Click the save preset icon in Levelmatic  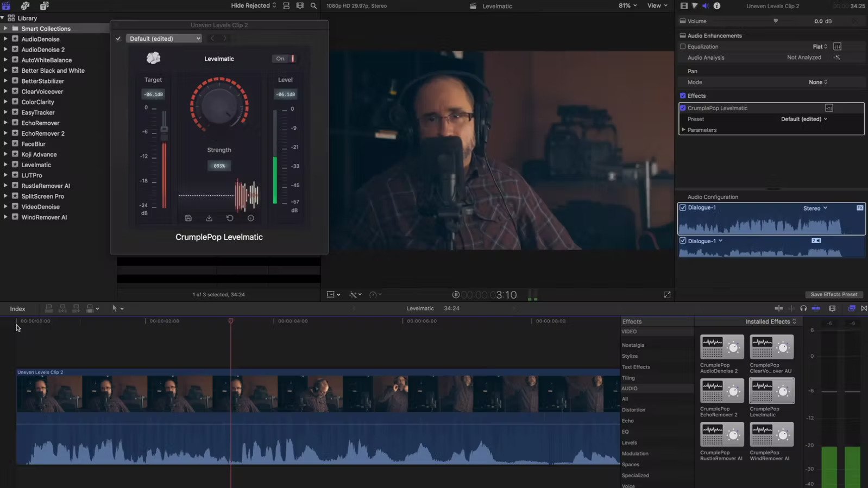click(x=188, y=218)
